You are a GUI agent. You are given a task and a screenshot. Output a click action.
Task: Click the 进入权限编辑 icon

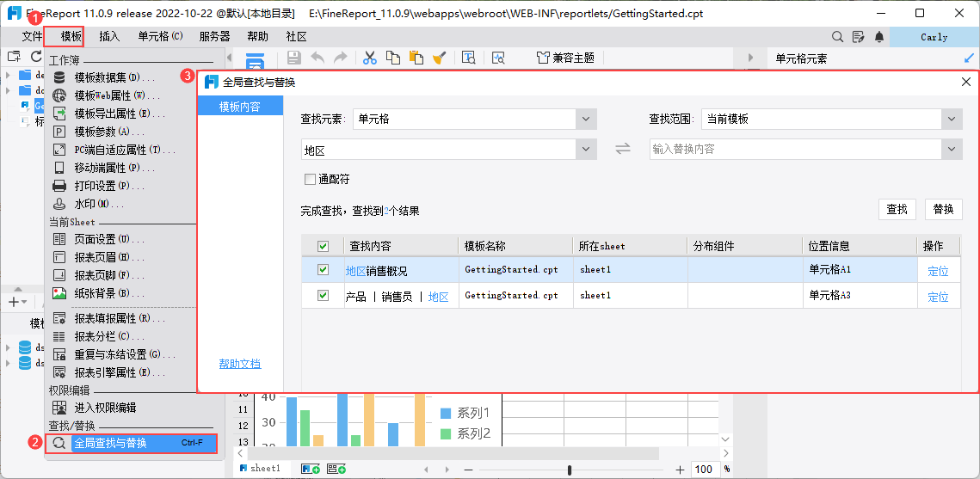(x=60, y=408)
